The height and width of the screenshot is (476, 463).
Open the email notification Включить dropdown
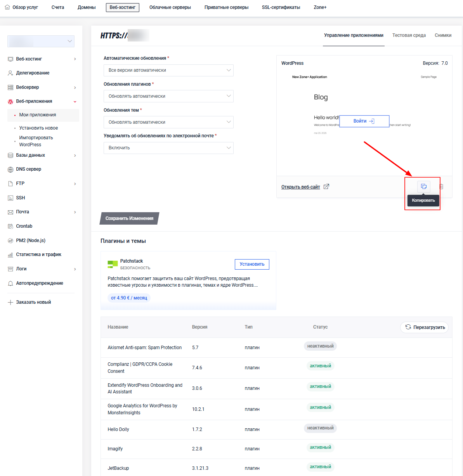(168, 148)
